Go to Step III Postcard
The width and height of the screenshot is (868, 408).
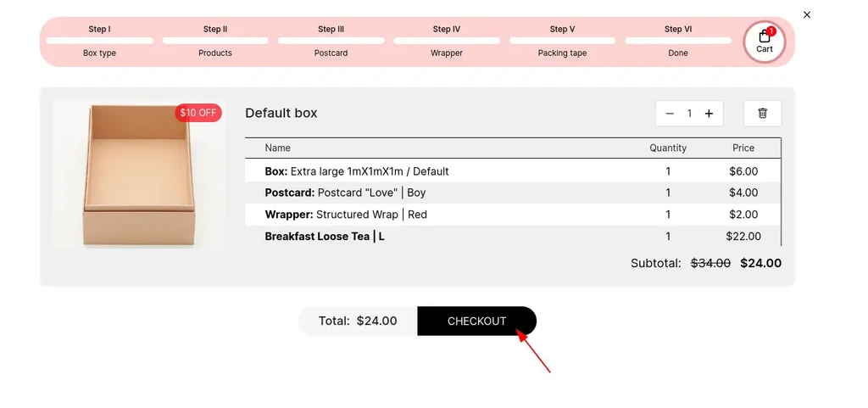[x=331, y=41]
